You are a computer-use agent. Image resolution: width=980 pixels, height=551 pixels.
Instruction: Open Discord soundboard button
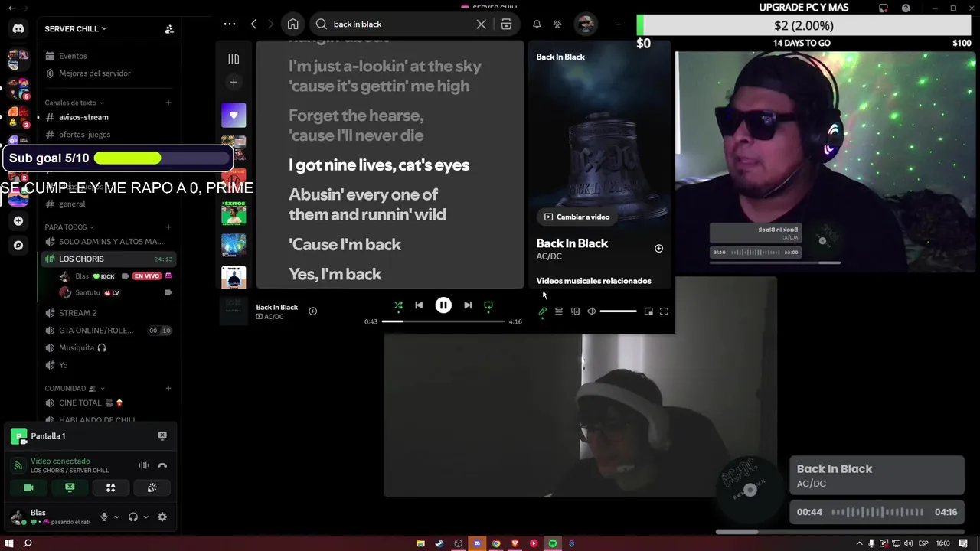click(x=152, y=487)
